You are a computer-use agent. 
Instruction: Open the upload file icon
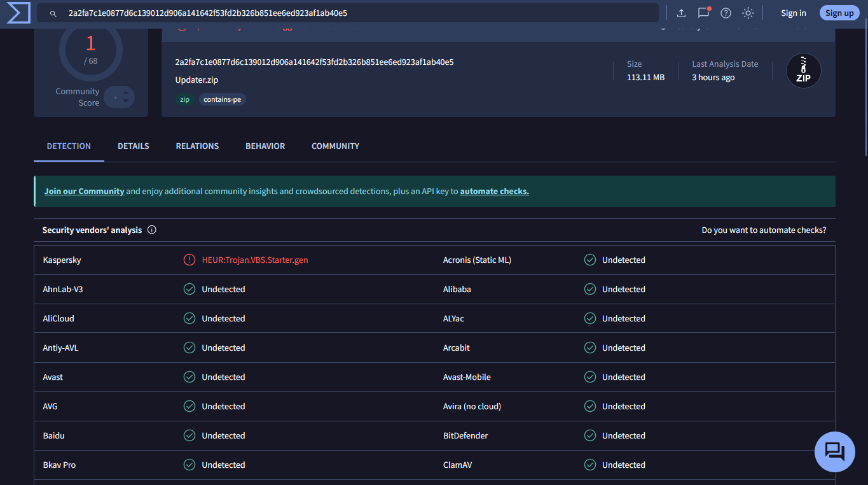tap(681, 13)
